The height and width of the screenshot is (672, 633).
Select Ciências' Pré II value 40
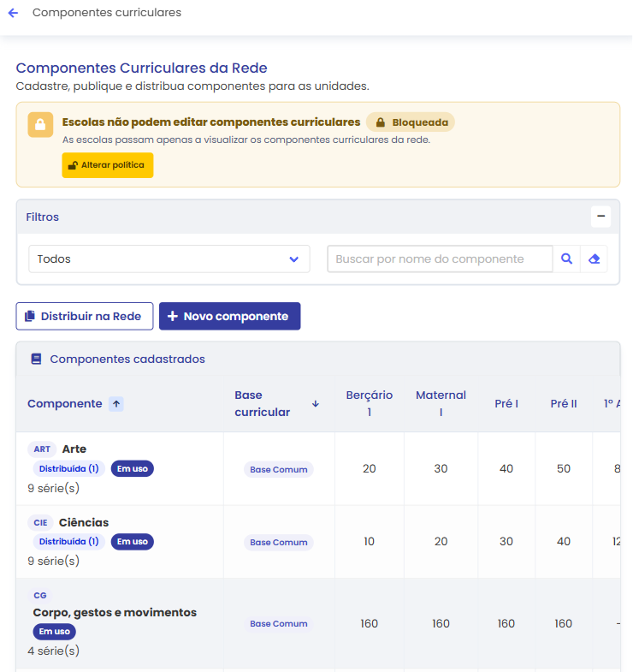(564, 542)
